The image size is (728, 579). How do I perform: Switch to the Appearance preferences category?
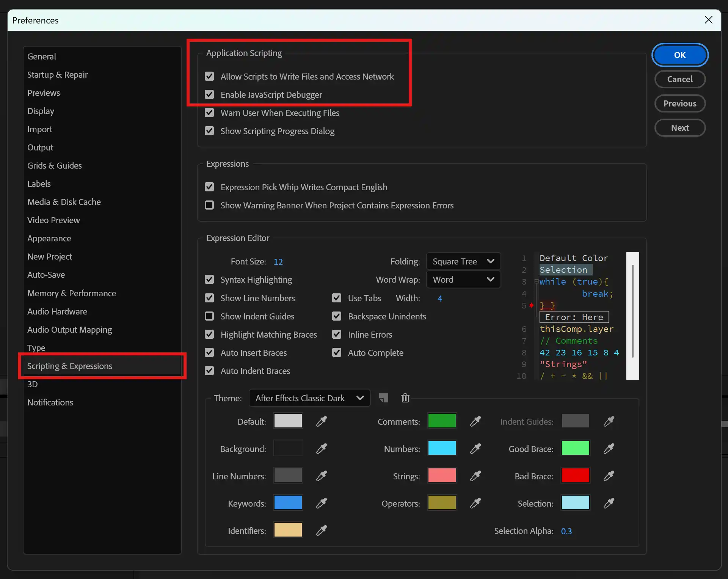coord(49,238)
